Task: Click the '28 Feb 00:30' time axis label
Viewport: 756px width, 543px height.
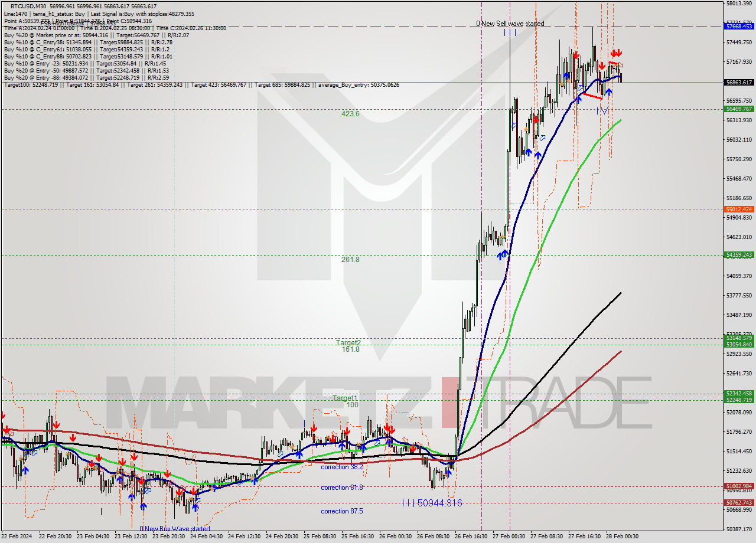Action: click(x=623, y=537)
